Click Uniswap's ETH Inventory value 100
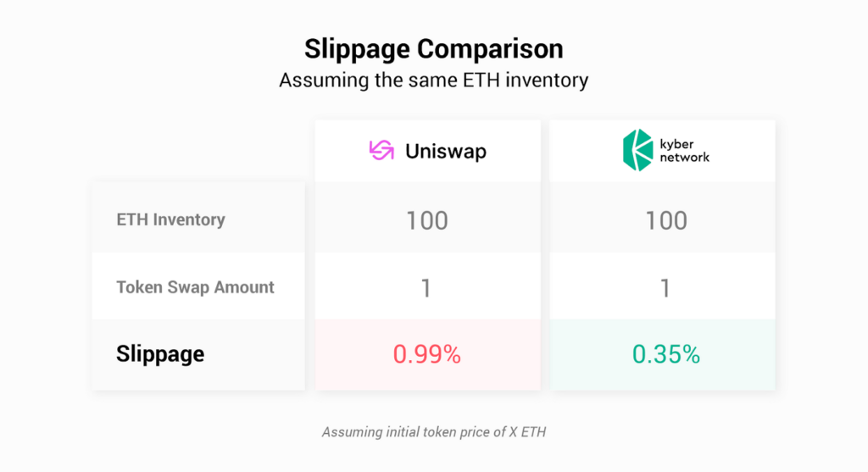 [x=427, y=220]
